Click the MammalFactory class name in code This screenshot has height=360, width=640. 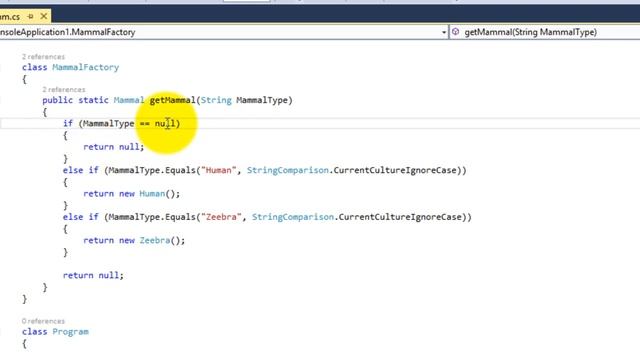(x=86, y=67)
